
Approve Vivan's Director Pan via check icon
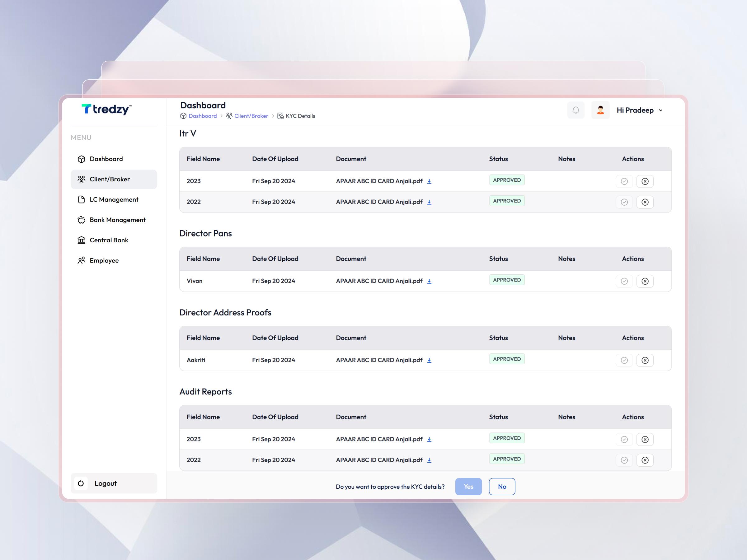(624, 281)
